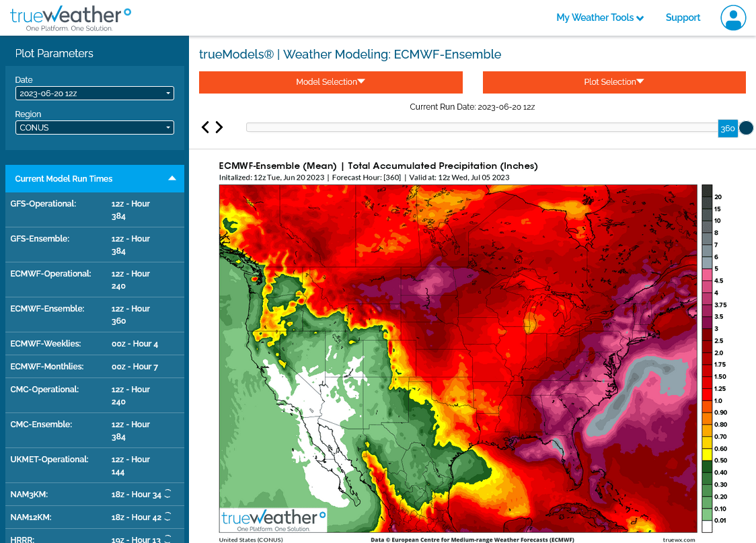The height and width of the screenshot is (543, 756).
Task: Click the 360 forecast hour label
Action: 728,129
